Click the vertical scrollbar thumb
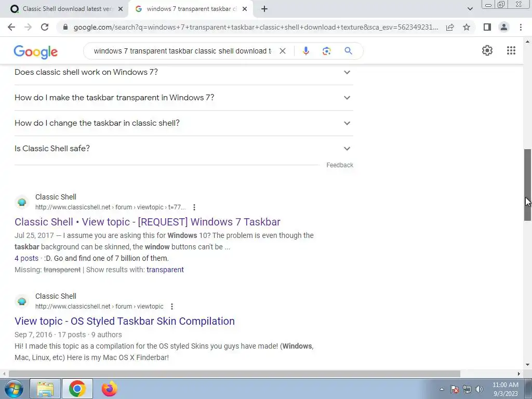532x399 pixels. 527,185
